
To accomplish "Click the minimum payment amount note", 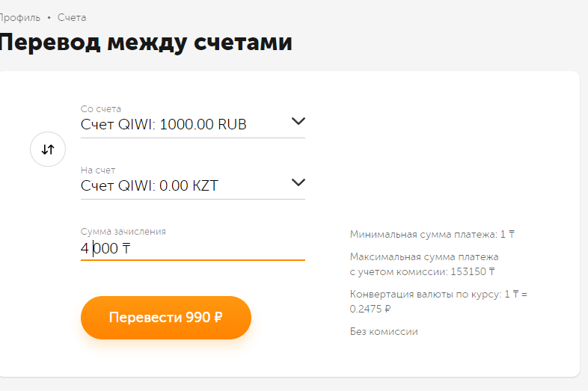I will (432, 235).
